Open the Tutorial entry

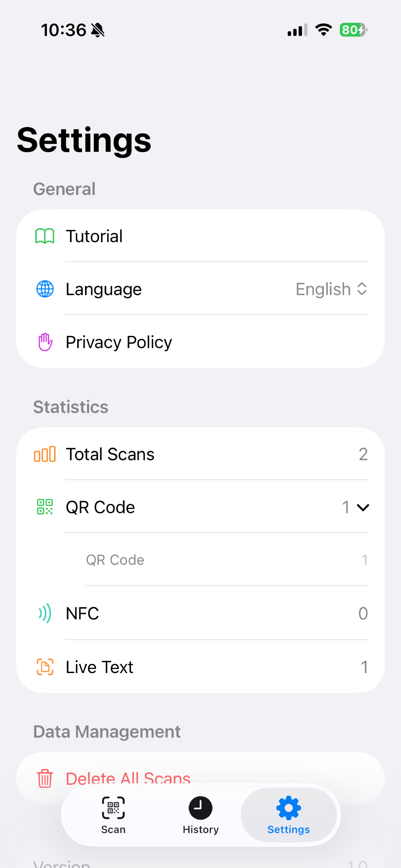pyautogui.click(x=200, y=236)
